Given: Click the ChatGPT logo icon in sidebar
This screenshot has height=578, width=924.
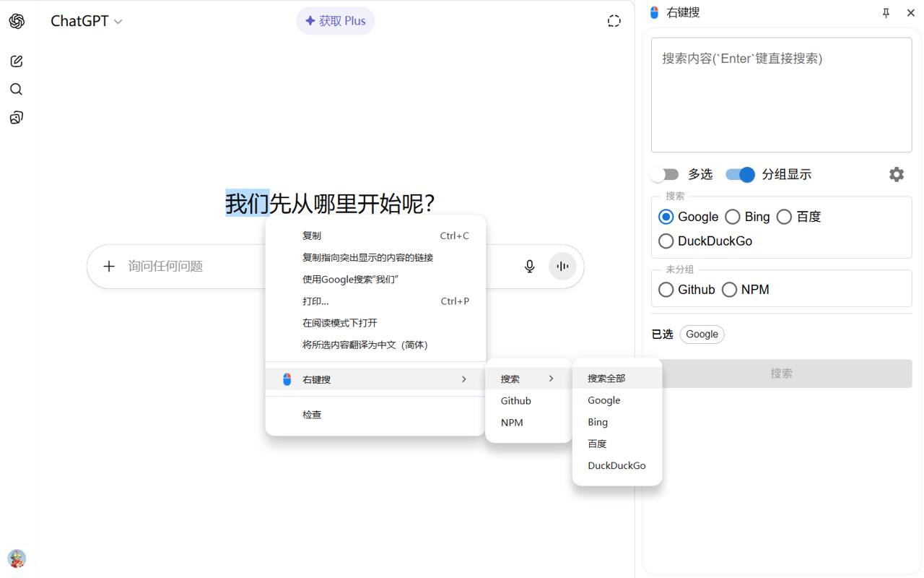Looking at the screenshot, I should tap(17, 21).
